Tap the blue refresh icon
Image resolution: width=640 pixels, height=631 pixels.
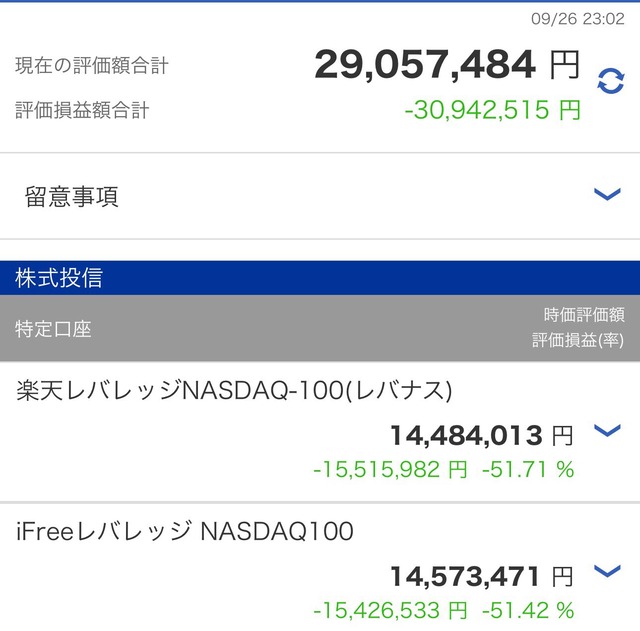click(610, 82)
